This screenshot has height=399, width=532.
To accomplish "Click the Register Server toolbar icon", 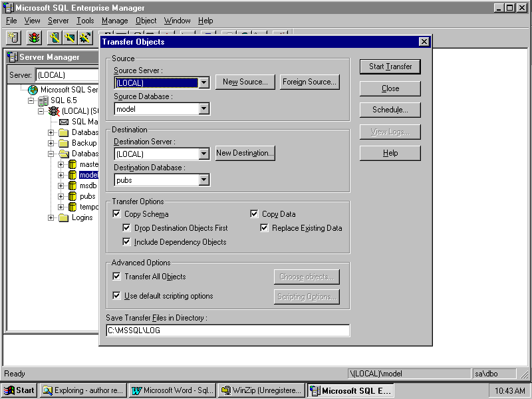I will click(13, 38).
